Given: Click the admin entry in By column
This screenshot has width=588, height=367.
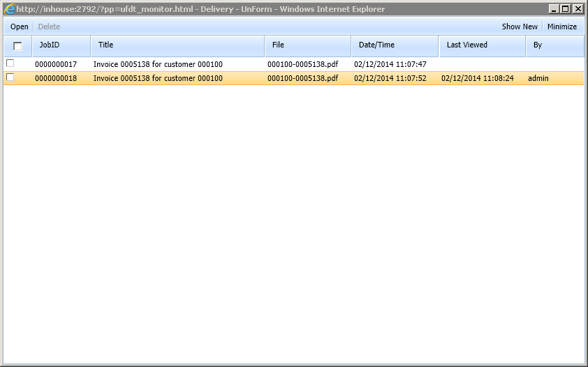Looking at the screenshot, I should [538, 78].
